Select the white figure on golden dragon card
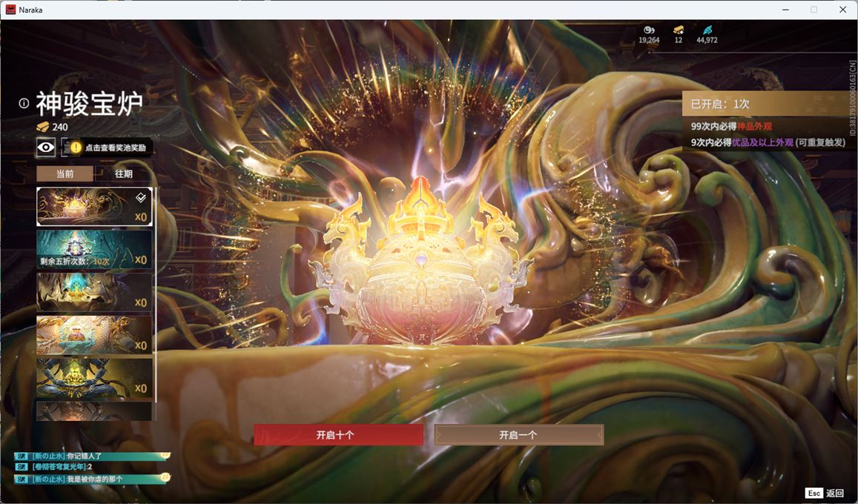This screenshot has width=858, height=504. click(94, 334)
